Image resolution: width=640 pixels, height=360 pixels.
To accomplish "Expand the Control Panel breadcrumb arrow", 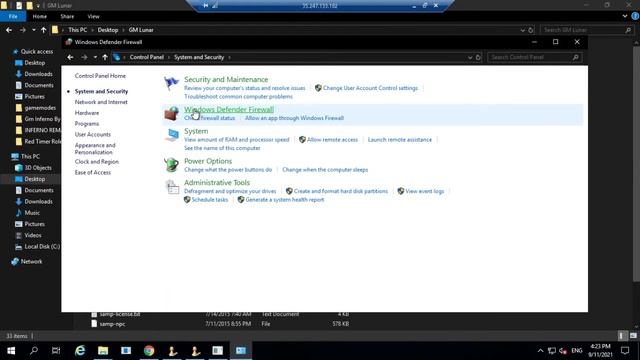I will [x=169, y=58].
